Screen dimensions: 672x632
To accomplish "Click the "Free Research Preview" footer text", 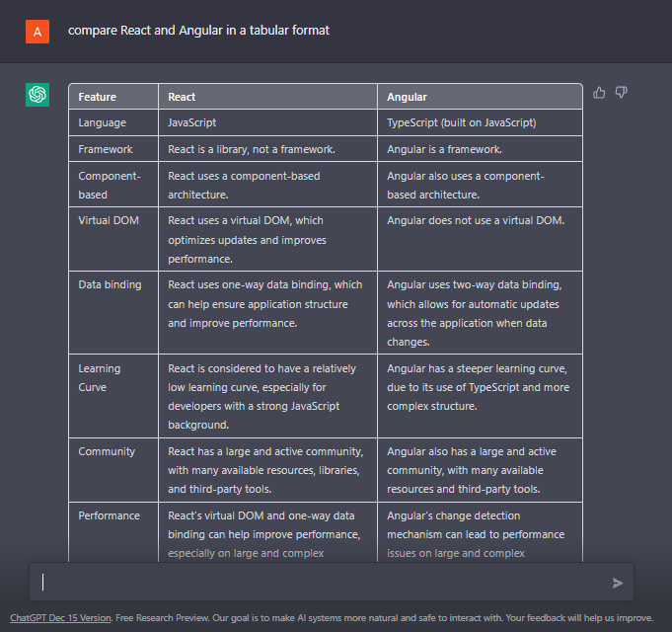I will tap(151, 617).
